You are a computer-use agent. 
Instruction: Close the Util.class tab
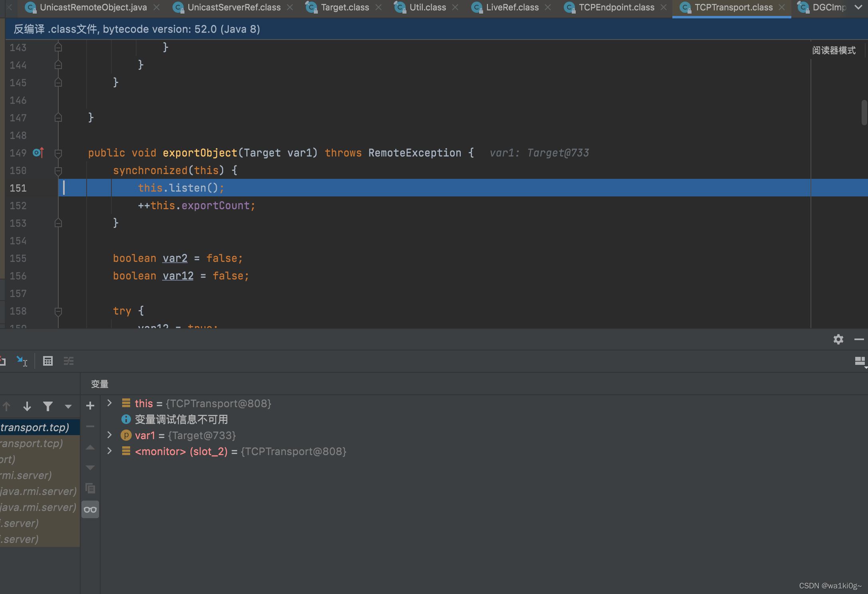coord(456,8)
